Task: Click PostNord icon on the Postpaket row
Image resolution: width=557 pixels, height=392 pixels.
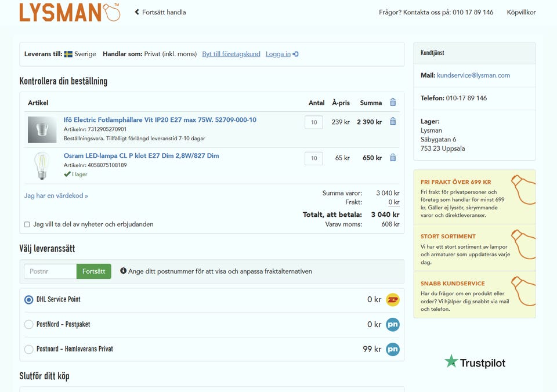Action: pyautogui.click(x=393, y=325)
